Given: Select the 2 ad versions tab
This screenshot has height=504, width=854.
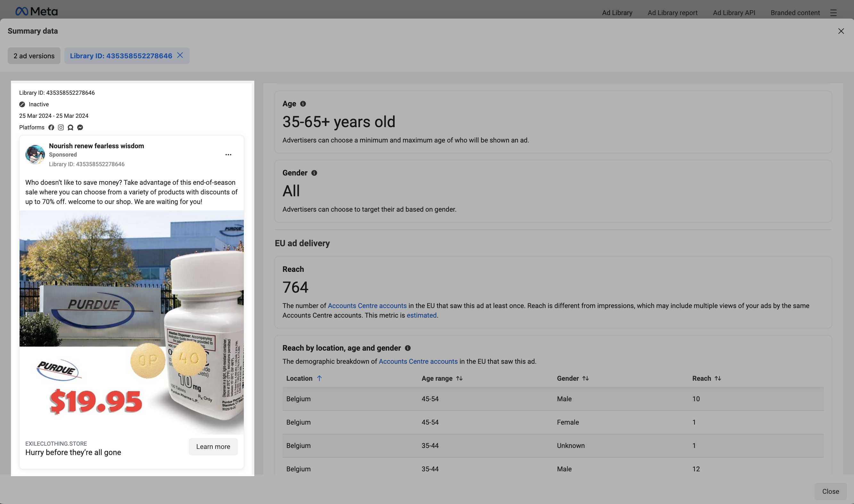Looking at the screenshot, I should pyautogui.click(x=34, y=56).
